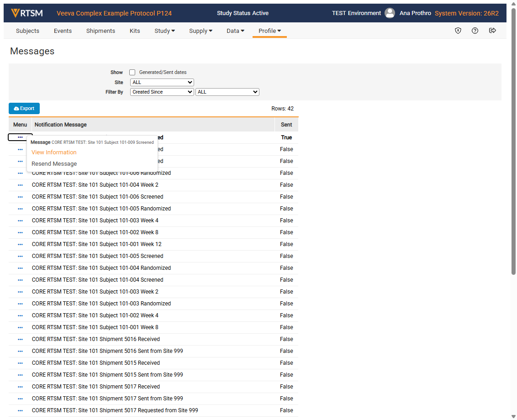This screenshot has width=517, height=420.
Task: Open row menu for Subject 101-002 Week 8
Action: pyautogui.click(x=20, y=232)
